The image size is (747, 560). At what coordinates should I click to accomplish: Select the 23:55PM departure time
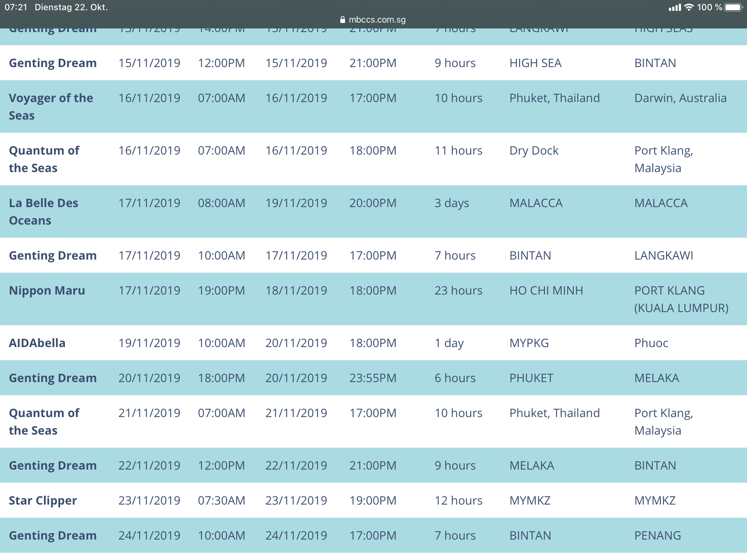click(372, 378)
